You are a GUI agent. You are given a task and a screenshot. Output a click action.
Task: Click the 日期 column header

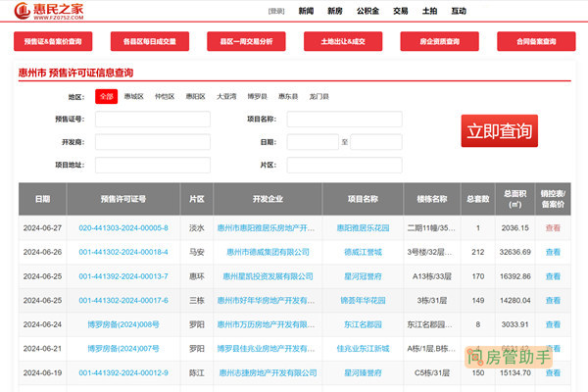tap(42, 199)
